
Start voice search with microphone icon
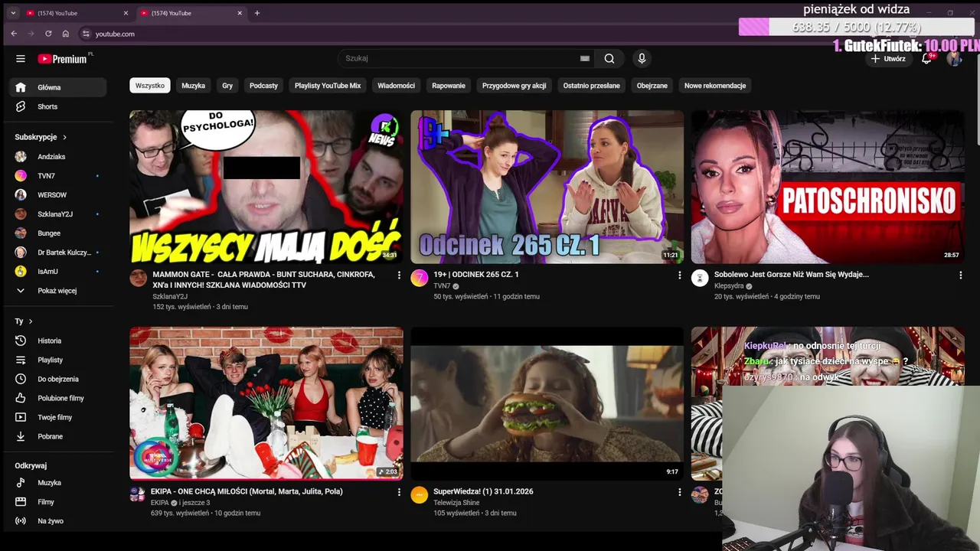tap(642, 58)
